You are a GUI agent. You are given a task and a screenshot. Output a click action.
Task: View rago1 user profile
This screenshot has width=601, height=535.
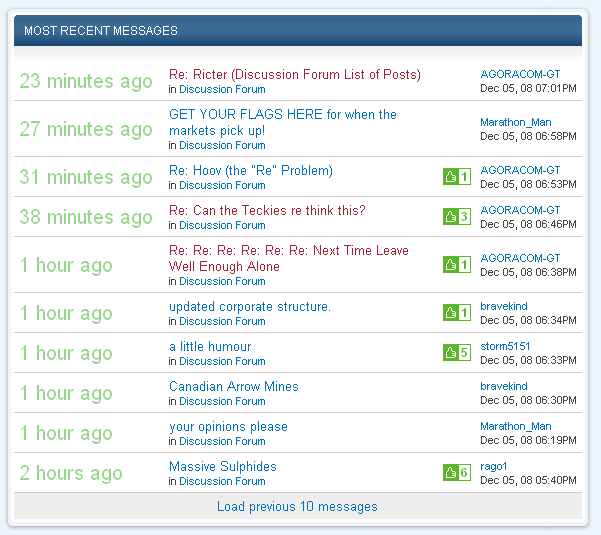495,466
